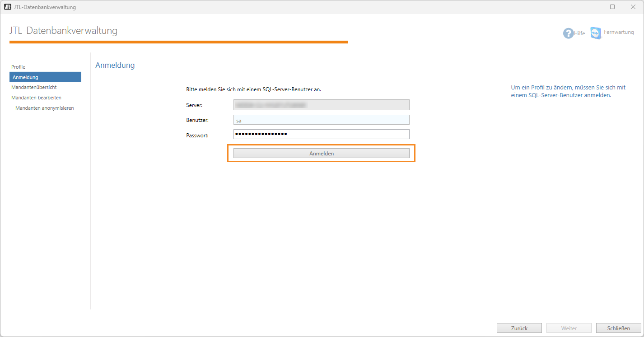Click into the Passwort field

(321, 134)
